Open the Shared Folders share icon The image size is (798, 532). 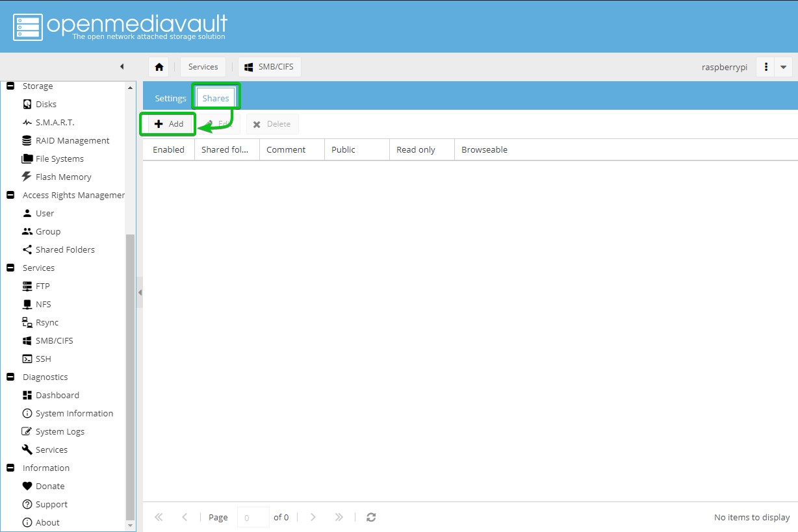27,249
